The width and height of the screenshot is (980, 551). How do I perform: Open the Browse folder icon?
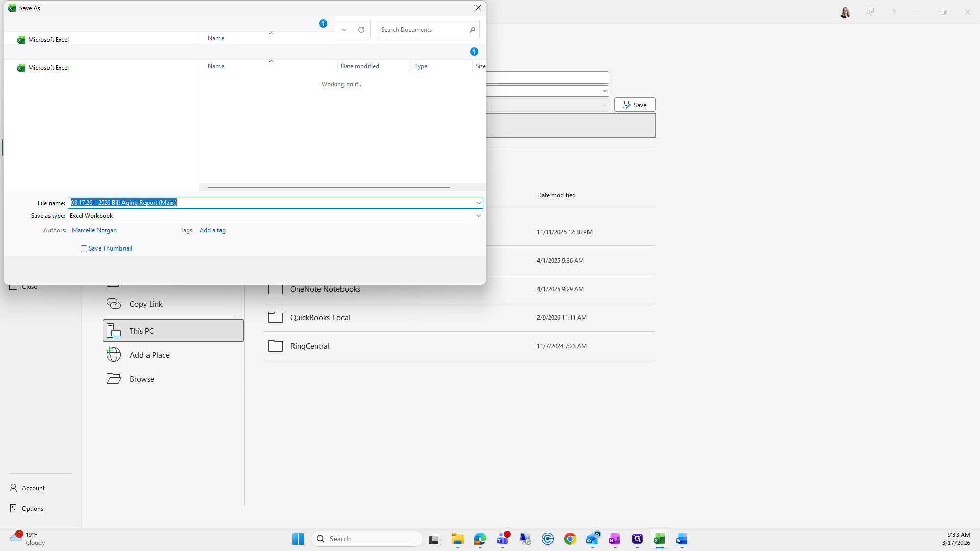(x=113, y=379)
